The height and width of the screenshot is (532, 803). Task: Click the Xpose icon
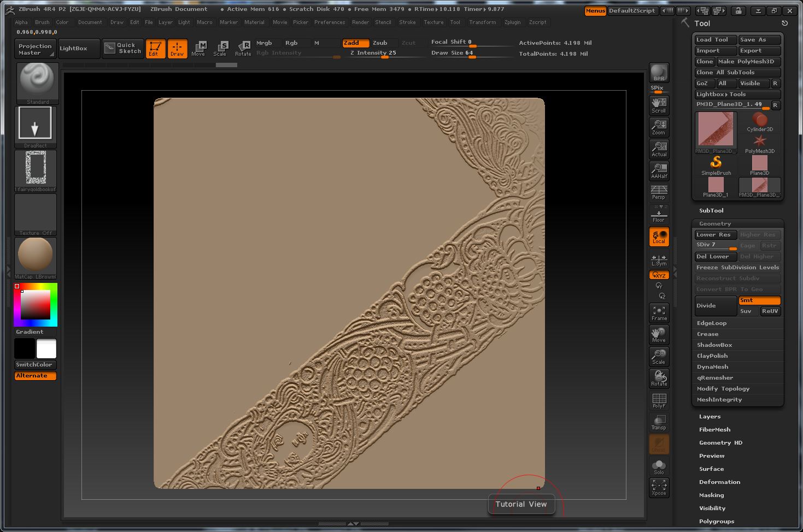[x=659, y=487]
